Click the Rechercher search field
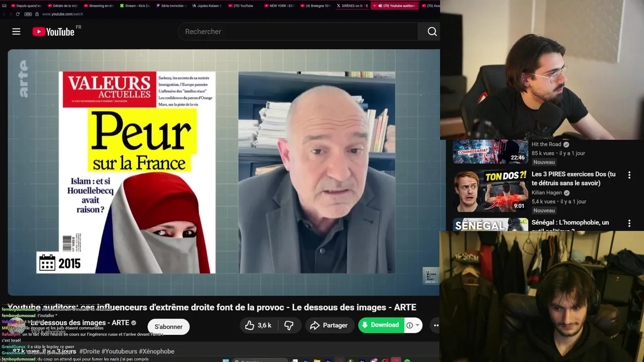Viewport: 644px width, 362px height. point(298,32)
